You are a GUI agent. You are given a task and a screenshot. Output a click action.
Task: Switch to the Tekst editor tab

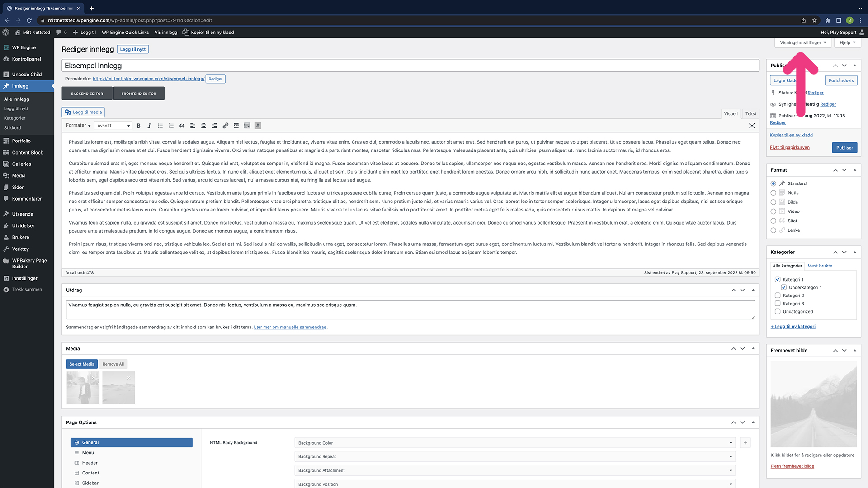click(750, 114)
